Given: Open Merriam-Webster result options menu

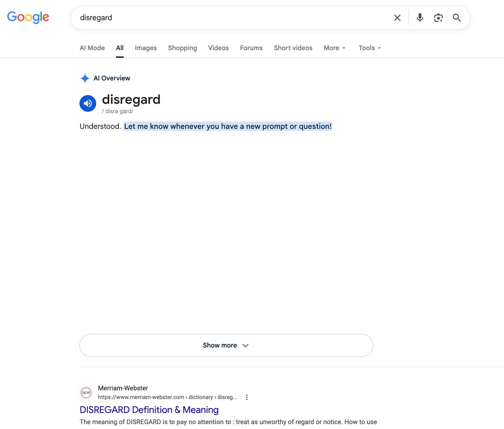Looking at the screenshot, I should click(247, 397).
